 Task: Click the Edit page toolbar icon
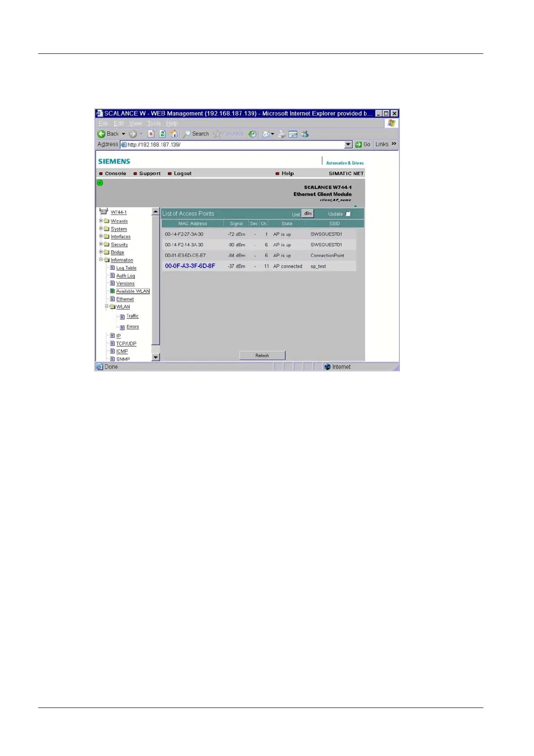tap(293, 134)
